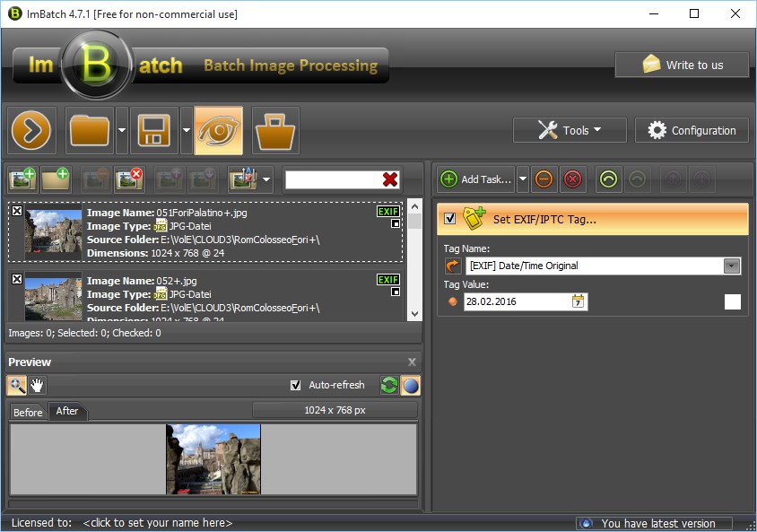Click into the image search field
The height and width of the screenshot is (532, 757).
click(x=333, y=179)
